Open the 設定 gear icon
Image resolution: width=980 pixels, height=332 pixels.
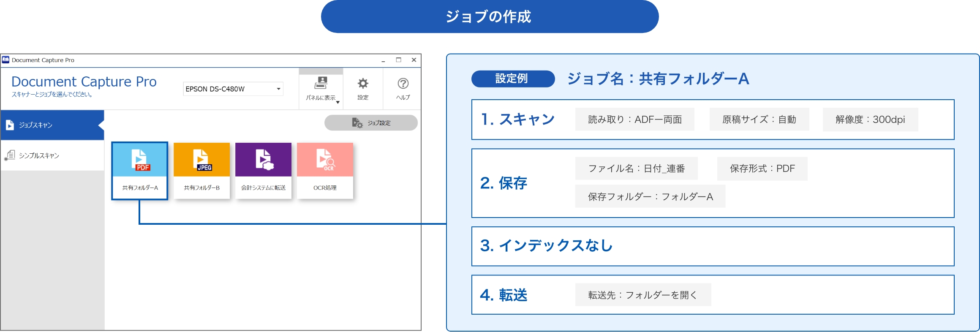[x=363, y=84]
